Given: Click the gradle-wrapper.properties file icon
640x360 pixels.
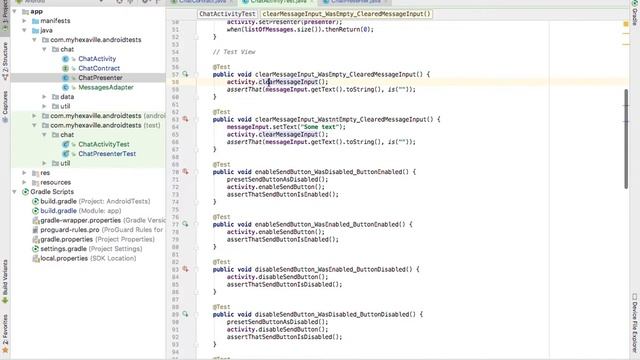Looking at the screenshot, I should click(36, 220).
